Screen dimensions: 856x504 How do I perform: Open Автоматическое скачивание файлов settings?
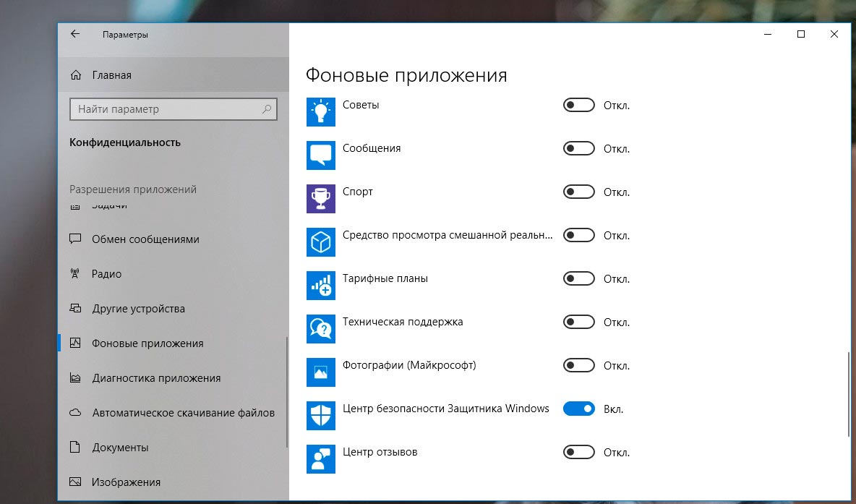click(183, 413)
